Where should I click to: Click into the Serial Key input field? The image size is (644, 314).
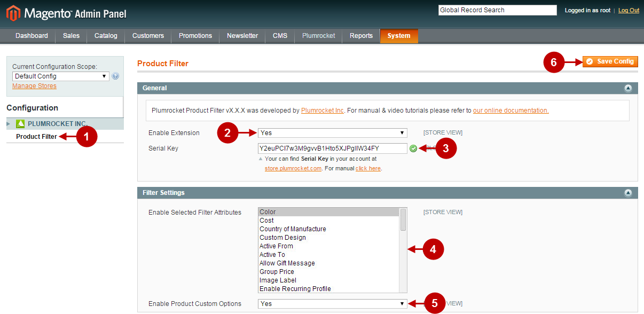point(333,148)
